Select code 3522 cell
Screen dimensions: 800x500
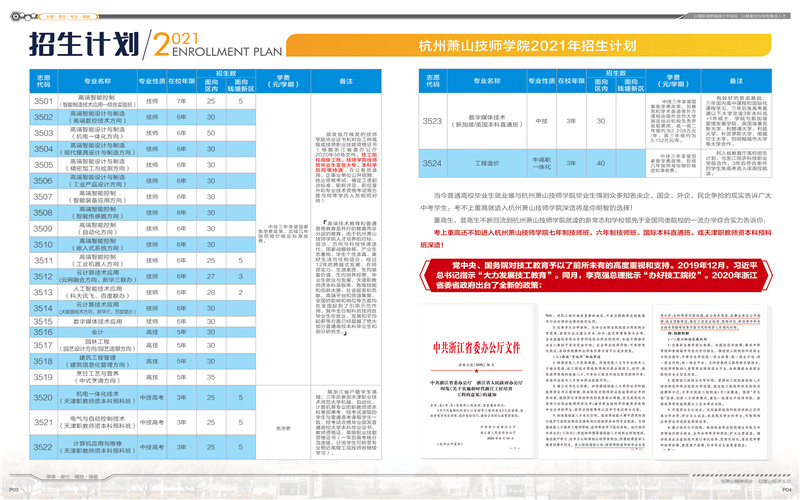coord(43,447)
